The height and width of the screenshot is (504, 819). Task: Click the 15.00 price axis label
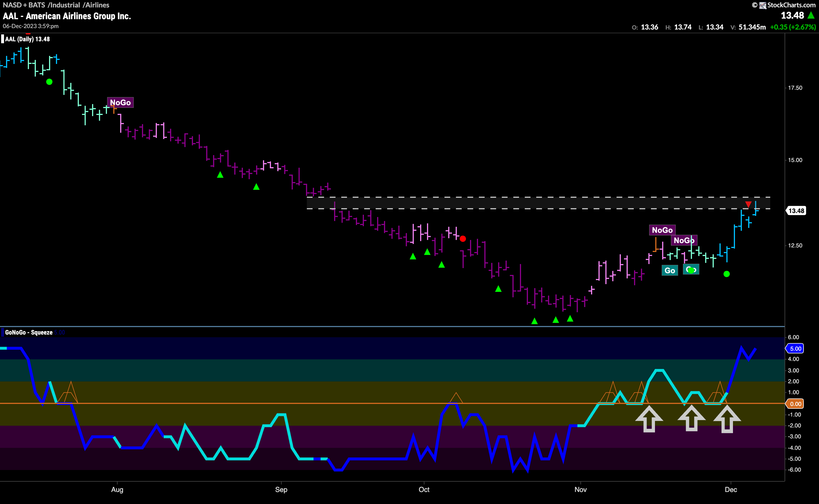coord(795,160)
